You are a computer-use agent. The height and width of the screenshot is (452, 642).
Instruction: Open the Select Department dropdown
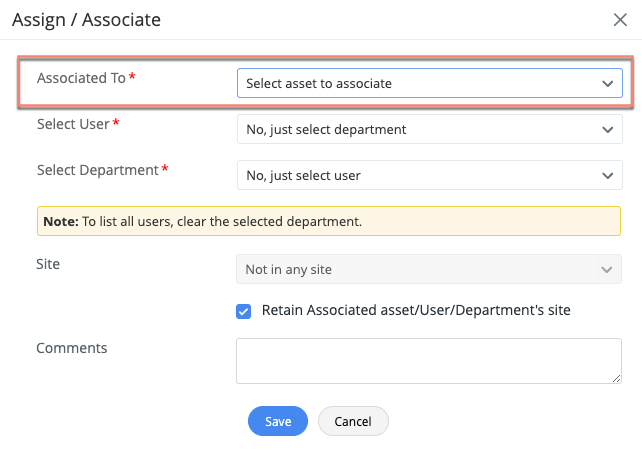pos(420,175)
